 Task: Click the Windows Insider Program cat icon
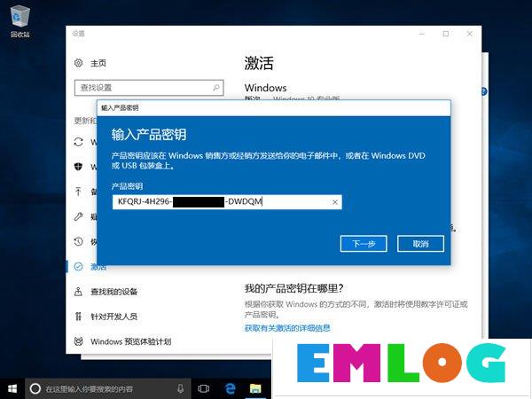click(78, 341)
